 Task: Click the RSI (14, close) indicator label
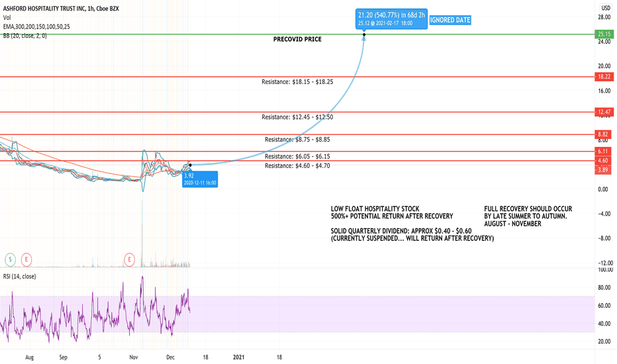(19, 276)
